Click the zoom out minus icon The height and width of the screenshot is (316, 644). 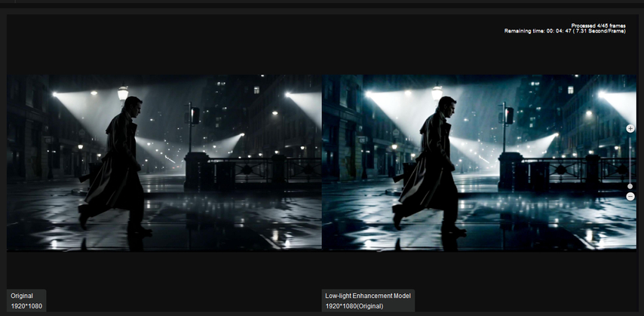[630, 196]
